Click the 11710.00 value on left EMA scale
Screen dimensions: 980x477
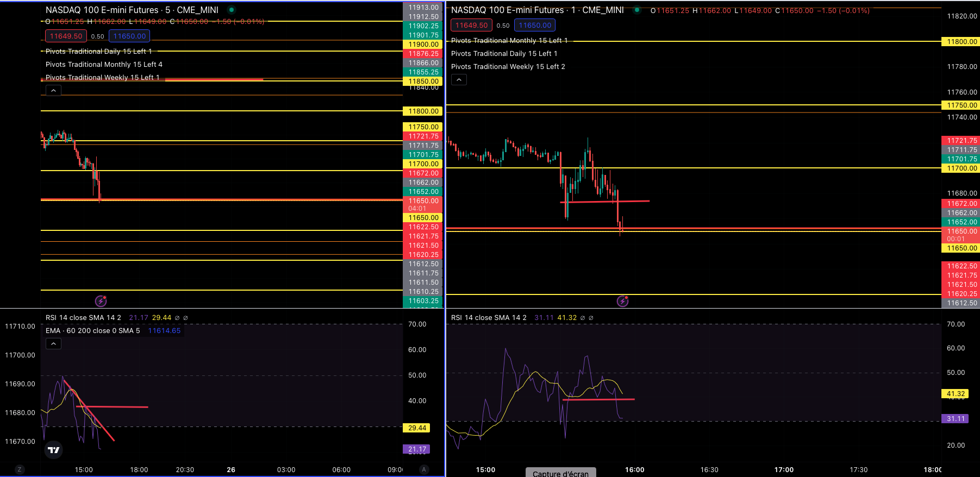(20, 327)
